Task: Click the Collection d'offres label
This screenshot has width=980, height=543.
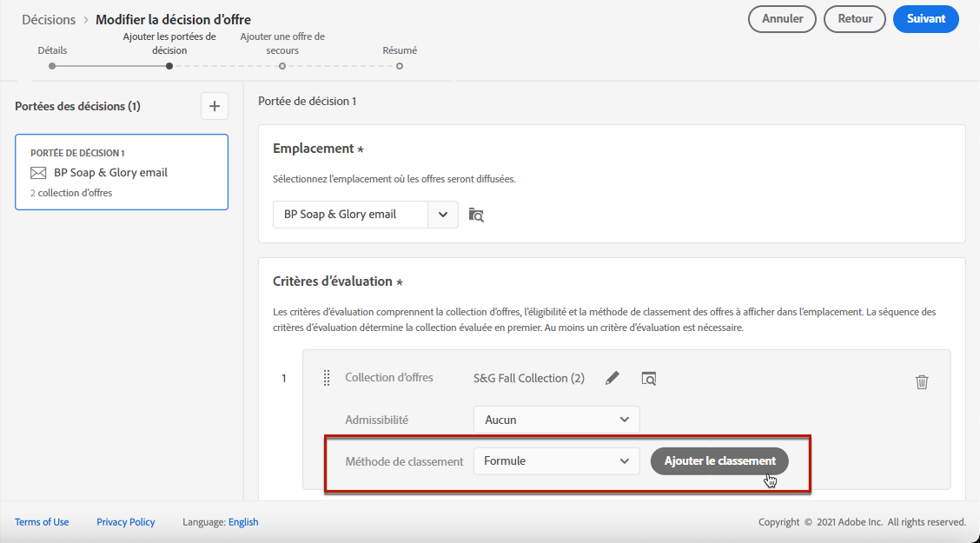Action: pos(388,377)
